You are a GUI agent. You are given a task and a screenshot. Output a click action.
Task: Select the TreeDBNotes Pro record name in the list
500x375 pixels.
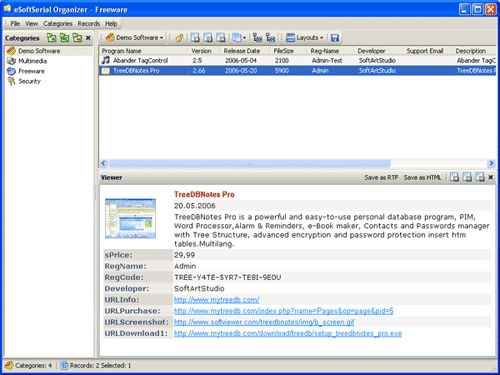point(136,71)
